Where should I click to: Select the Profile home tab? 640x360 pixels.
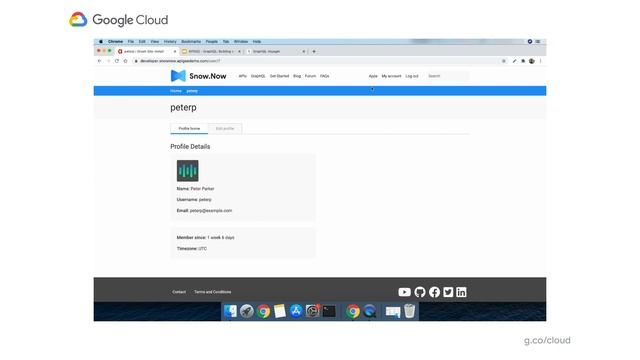189,129
